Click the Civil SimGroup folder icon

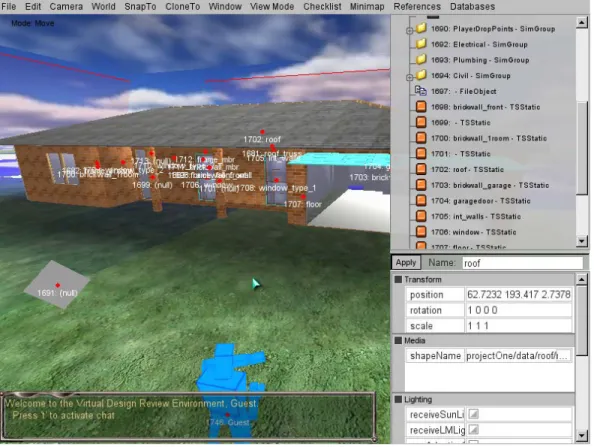click(x=421, y=75)
